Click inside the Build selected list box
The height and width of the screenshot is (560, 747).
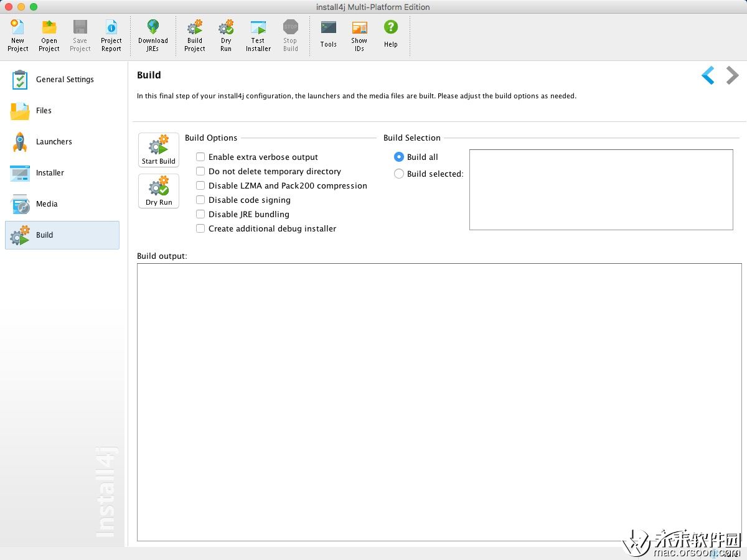[601, 190]
